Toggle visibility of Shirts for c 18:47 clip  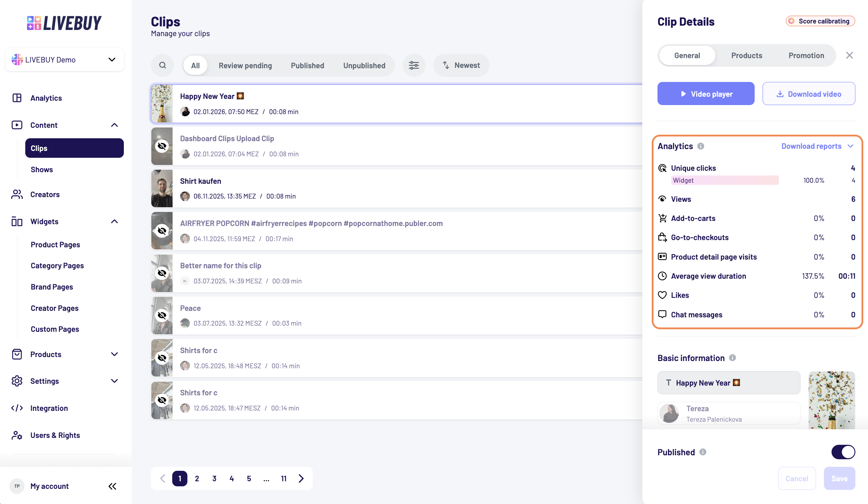click(x=162, y=400)
